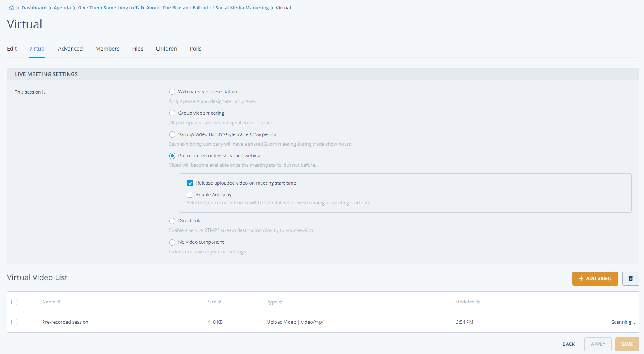This screenshot has width=644, height=354.
Task: Switch to the Virtual tab
Action: tap(37, 49)
